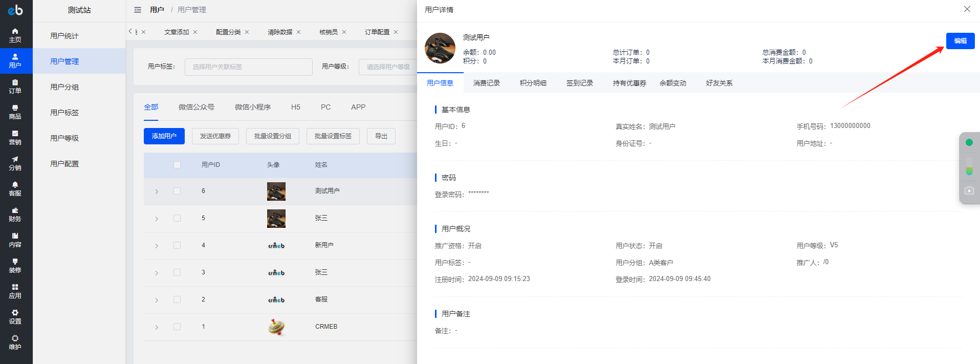The width and height of the screenshot is (980, 364).
Task: Open the 微信小程序 user filter tab
Action: click(252, 107)
